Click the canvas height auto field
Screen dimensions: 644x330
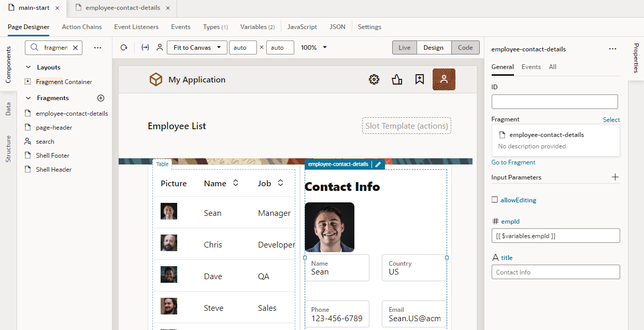click(x=280, y=48)
